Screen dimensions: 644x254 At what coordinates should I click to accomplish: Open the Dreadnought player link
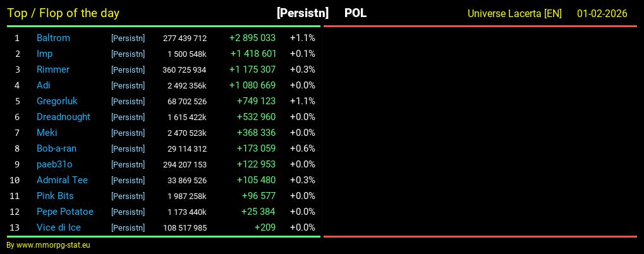pos(63,117)
